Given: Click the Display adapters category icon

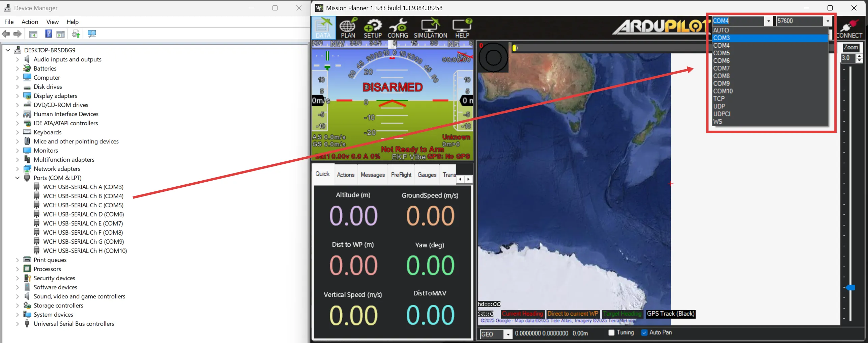Looking at the screenshot, I should pyautogui.click(x=27, y=96).
